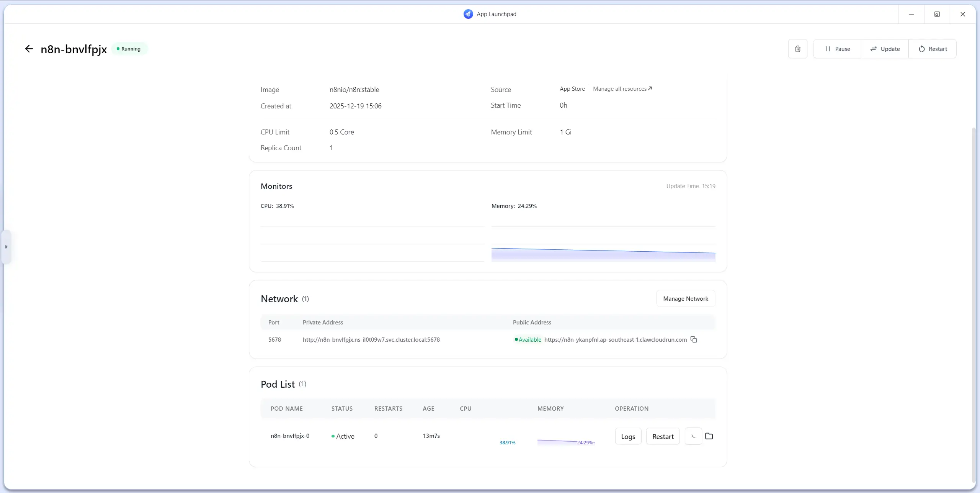
Task: Open the pod file manager folder icon
Action: tap(709, 436)
